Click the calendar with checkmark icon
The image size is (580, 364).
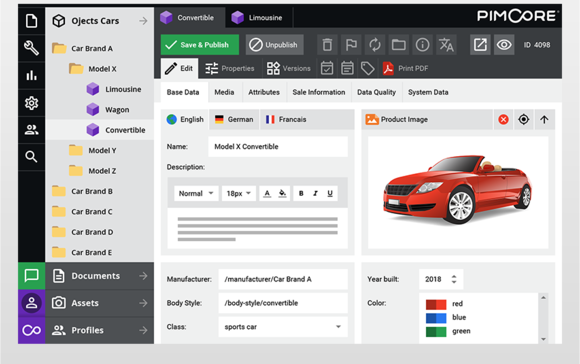coord(327,68)
